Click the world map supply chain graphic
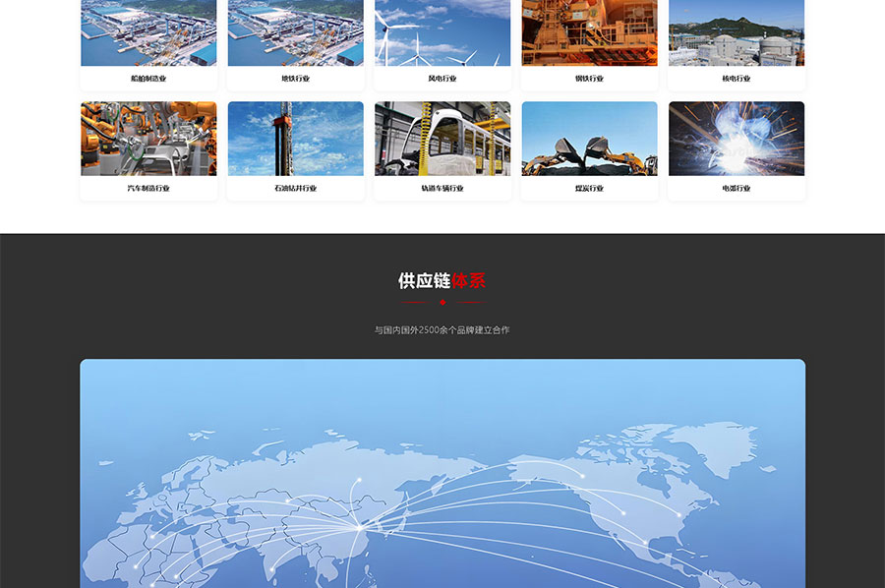Image resolution: width=885 pixels, height=588 pixels. click(442, 473)
